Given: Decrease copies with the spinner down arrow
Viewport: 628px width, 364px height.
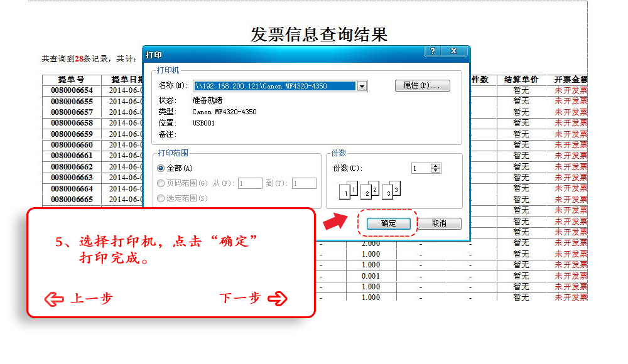Looking at the screenshot, I should 436,171.
